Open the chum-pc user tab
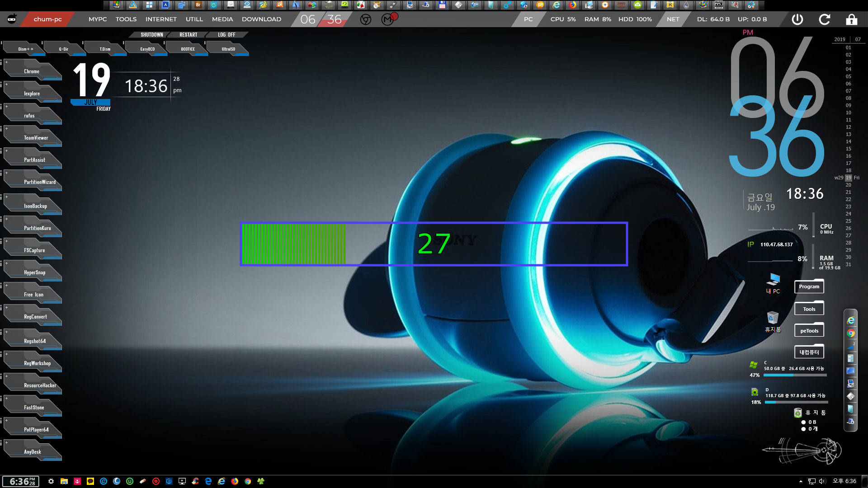Viewport: 868px width, 488px height. point(47,19)
